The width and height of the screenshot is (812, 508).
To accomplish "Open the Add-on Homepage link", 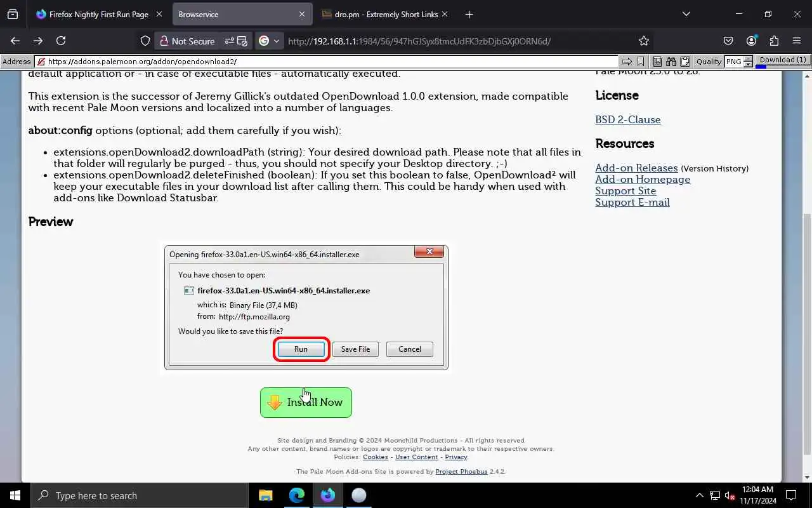I will (643, 179).
